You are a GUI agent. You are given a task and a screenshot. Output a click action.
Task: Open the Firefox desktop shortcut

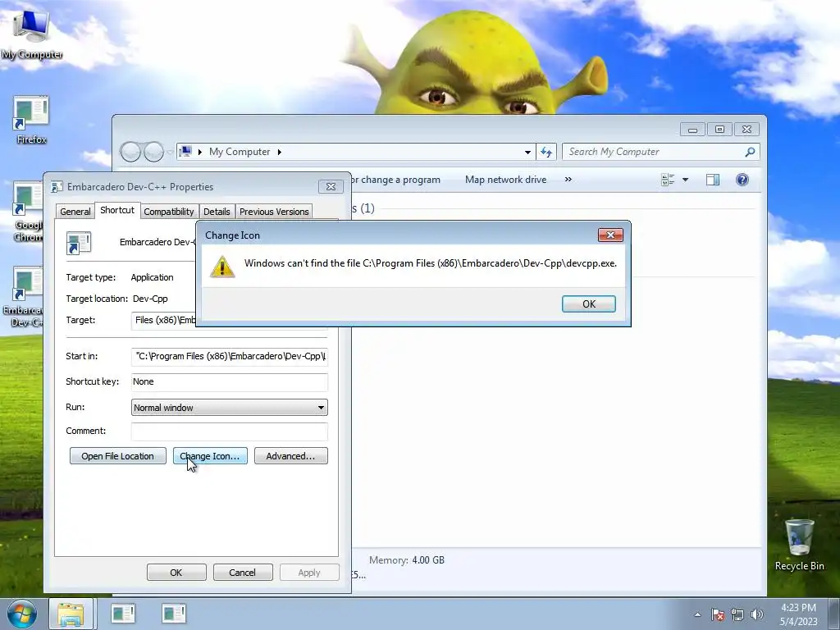(31, 121)
